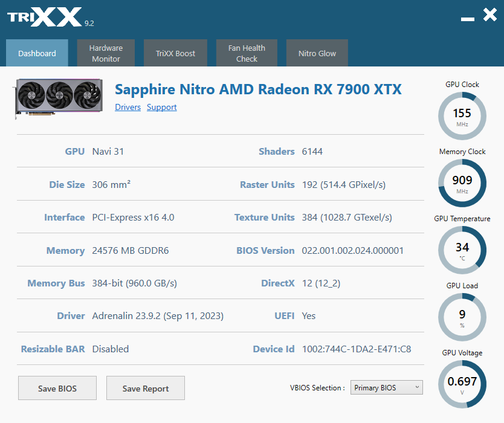The width and height of the screenshot is (504, 423).
Task: Select the 384-bit (960.0 GB/s) value
Action: 134,283
